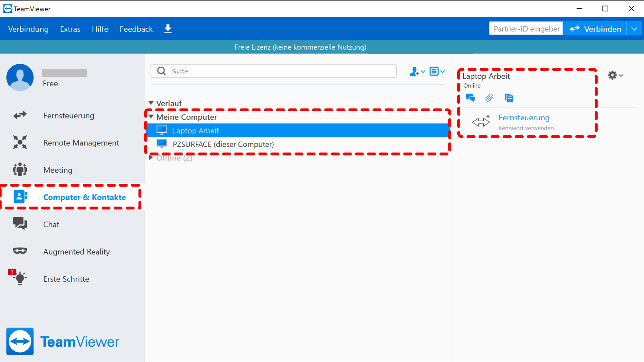Open the download icon in the toolbar
Viewport: 644px width, 362px height.
(x=168, y=29)
